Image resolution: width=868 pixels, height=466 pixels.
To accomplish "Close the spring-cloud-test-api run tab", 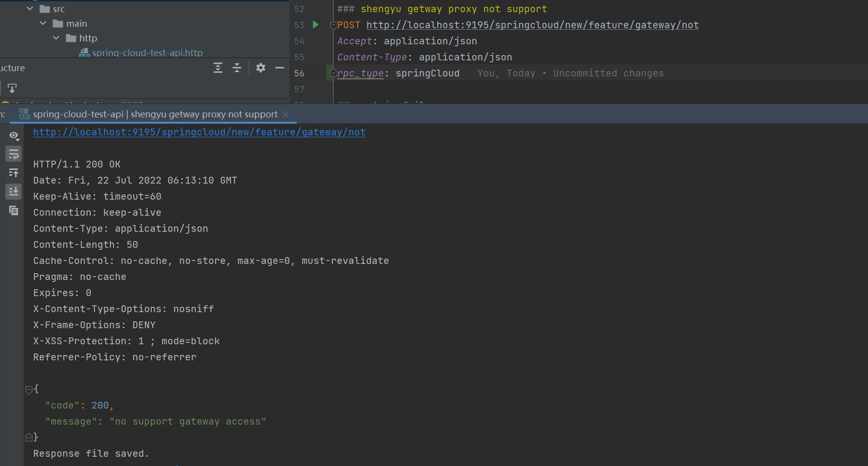I will pos(286,114).
